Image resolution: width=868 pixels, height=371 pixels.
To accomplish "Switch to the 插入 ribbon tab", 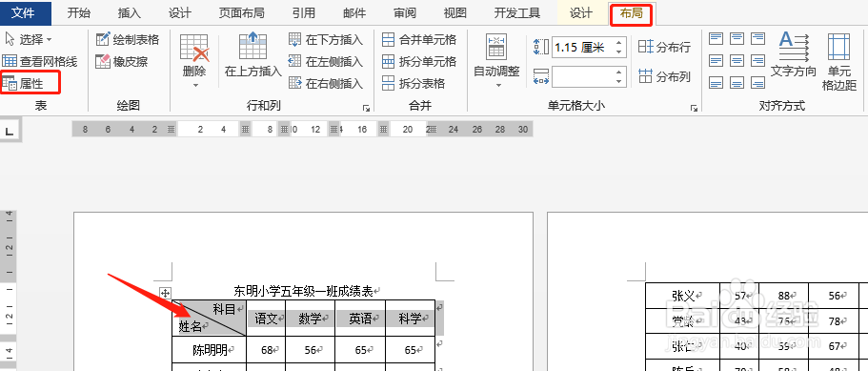I will tap(130, 13).
